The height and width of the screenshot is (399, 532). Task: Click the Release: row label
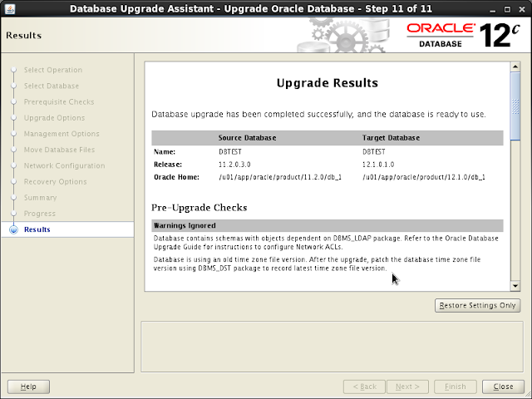tap(168, 165)
